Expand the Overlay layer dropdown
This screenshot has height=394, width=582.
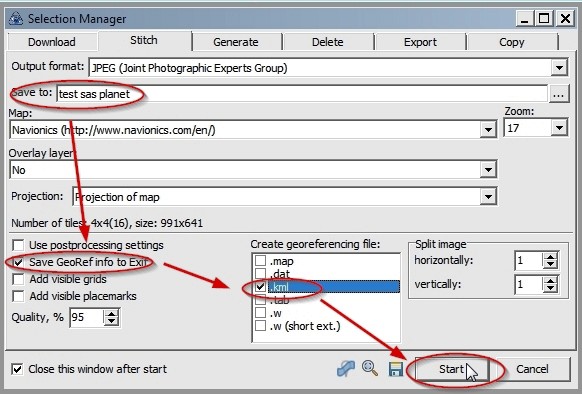[488, 170]
